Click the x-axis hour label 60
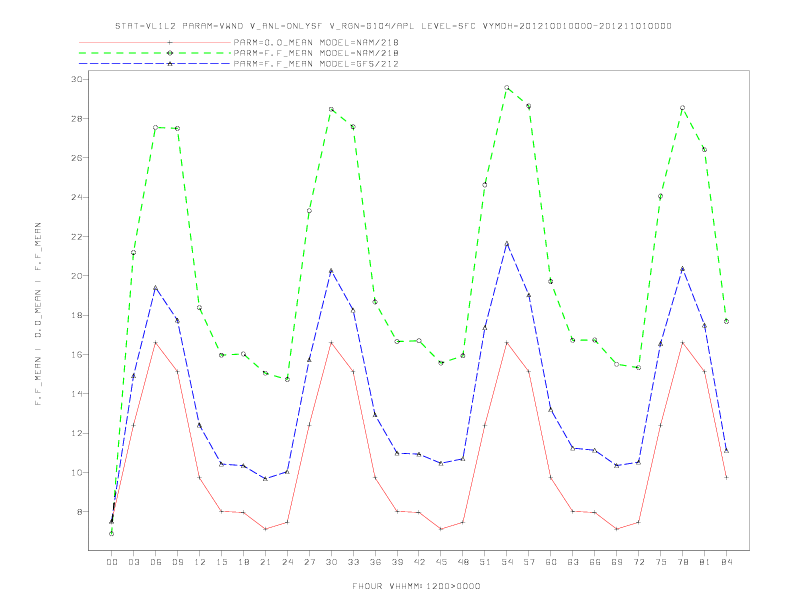The height and width of the screenshot is (612, 792). coord(551,562)
